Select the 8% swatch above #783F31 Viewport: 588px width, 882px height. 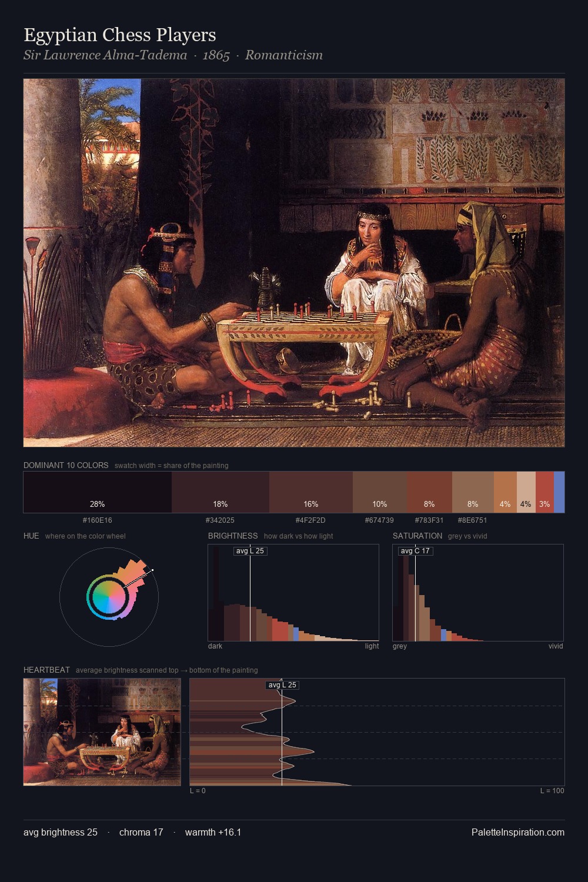[x=429, y=492]
